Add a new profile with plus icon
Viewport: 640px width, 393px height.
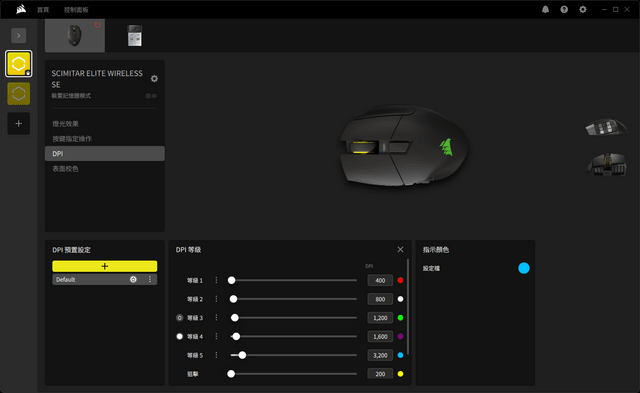pos(18,123)
